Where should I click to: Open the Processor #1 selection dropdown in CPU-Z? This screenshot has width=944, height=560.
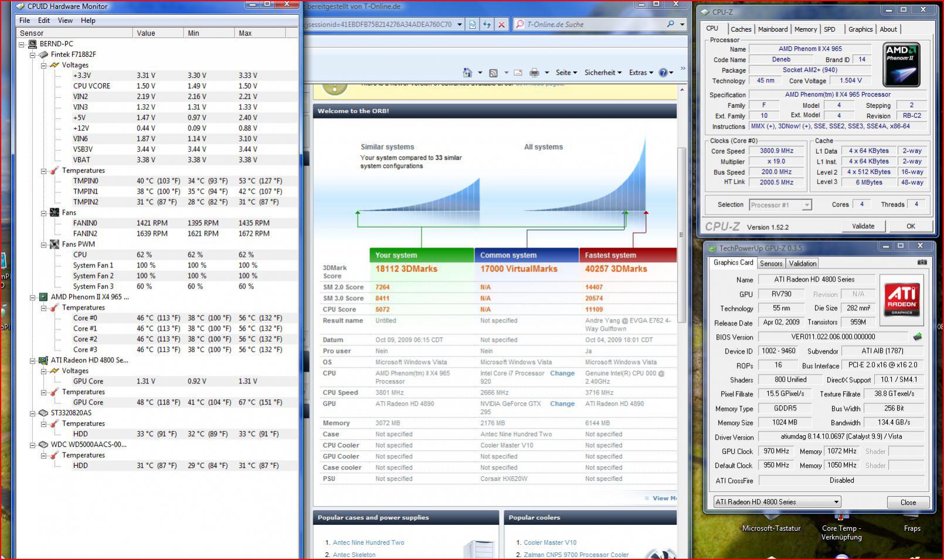coord(807,205)
